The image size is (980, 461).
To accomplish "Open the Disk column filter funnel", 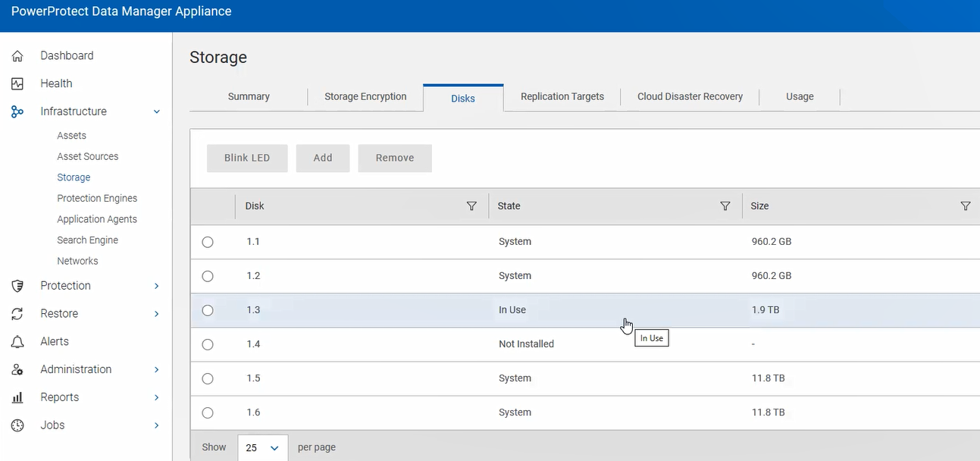I will (471, 205).
